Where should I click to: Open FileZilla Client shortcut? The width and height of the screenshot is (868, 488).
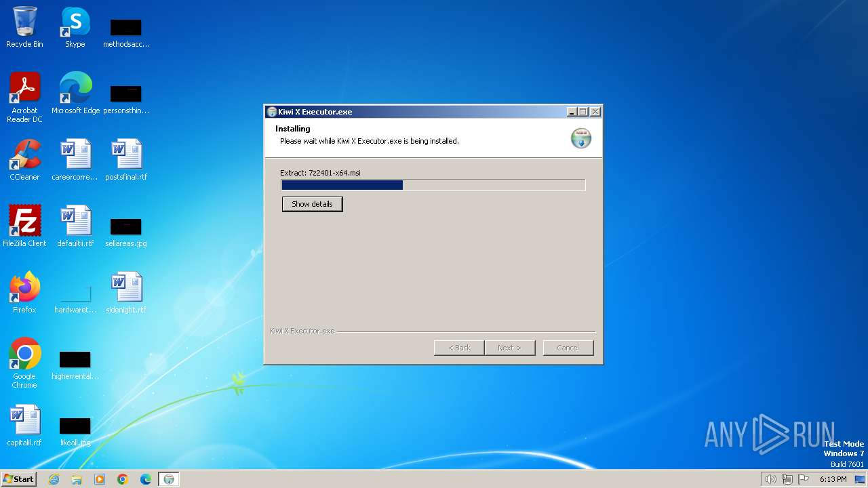24,226
